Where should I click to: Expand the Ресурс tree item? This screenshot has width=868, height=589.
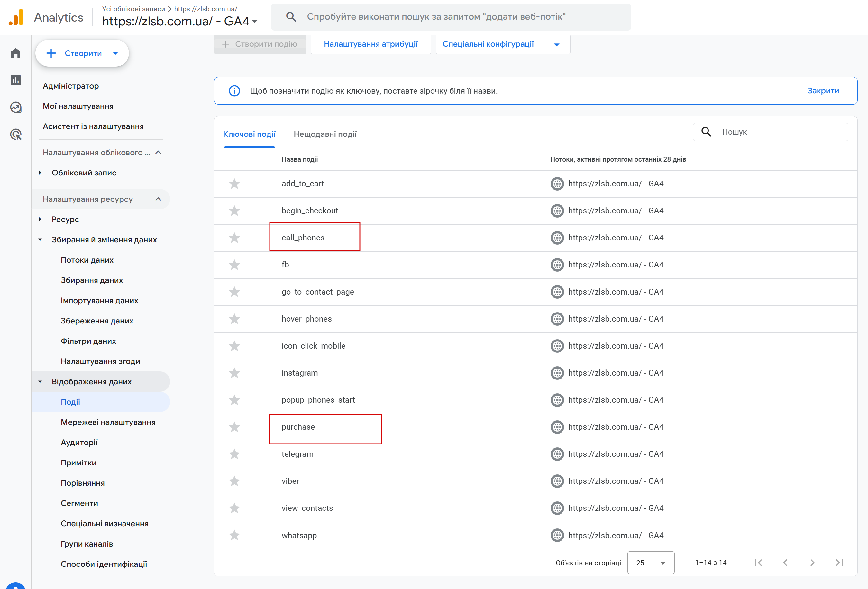tap(40, 220)
